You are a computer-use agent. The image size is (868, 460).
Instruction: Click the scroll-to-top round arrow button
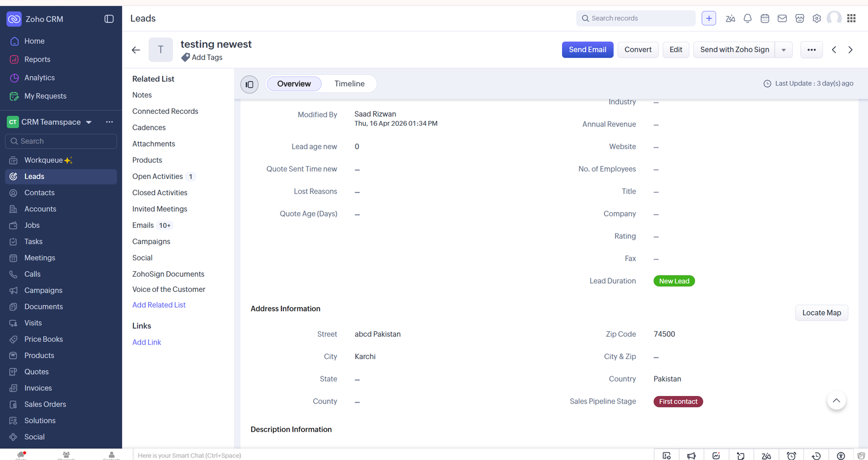837,401
